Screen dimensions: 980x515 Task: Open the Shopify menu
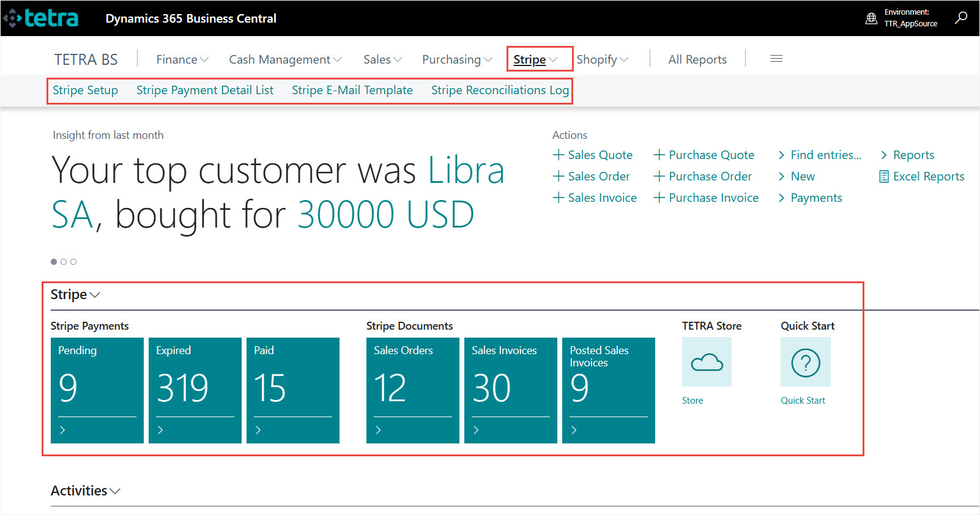pos(602,59)
